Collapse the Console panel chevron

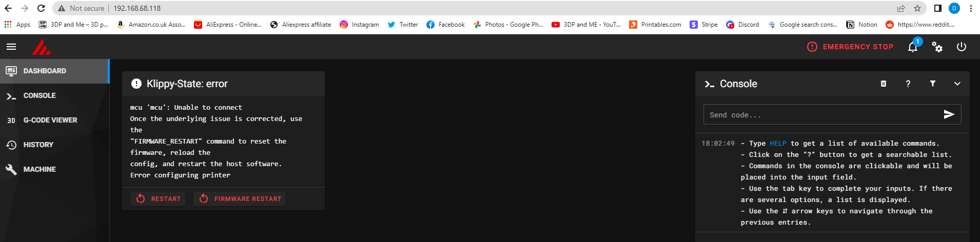click(x=957, y=84)
